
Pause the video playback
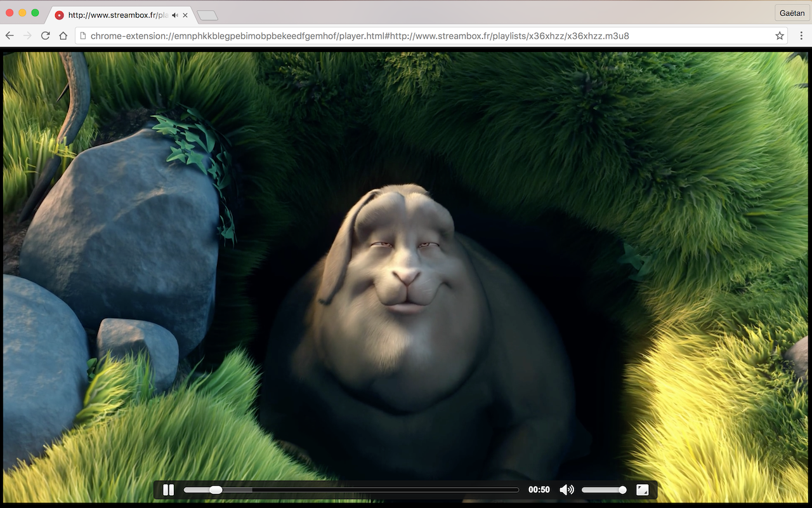(168, 490)
